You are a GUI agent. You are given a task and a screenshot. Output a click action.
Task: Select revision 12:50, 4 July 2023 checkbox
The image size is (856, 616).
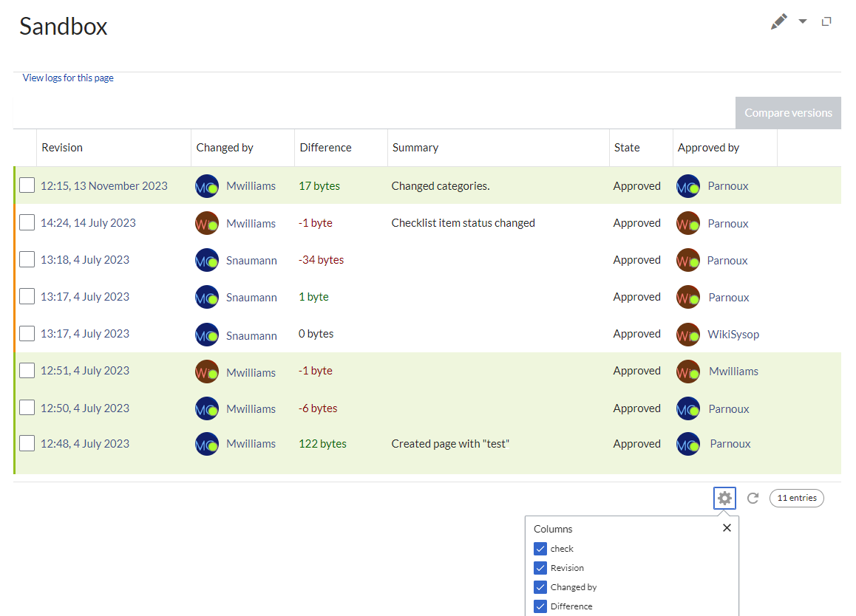[x=27, y=408]
